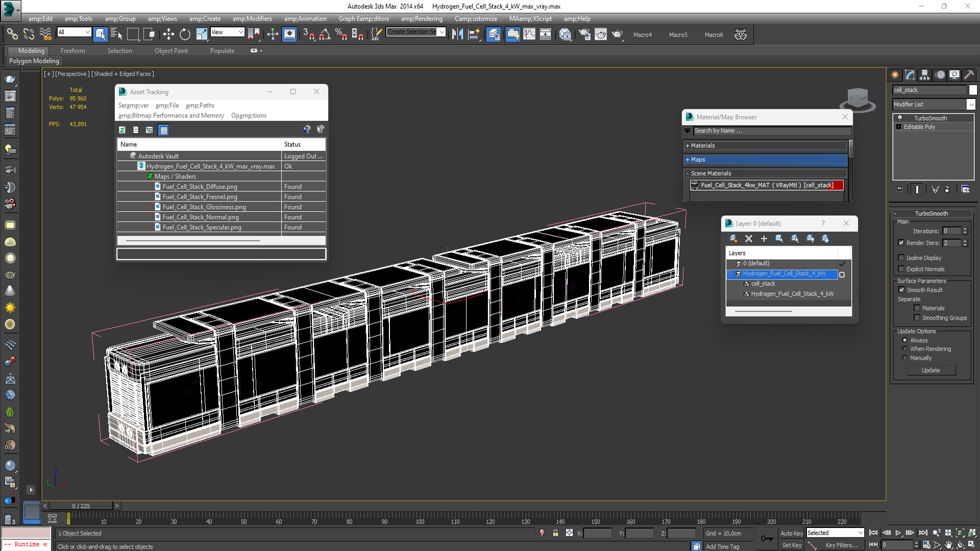Image resolution: width=980 pixels, height=551 pixels.
Task: Open the Material Editor teapot icon
Action: (x=565, y=34)
